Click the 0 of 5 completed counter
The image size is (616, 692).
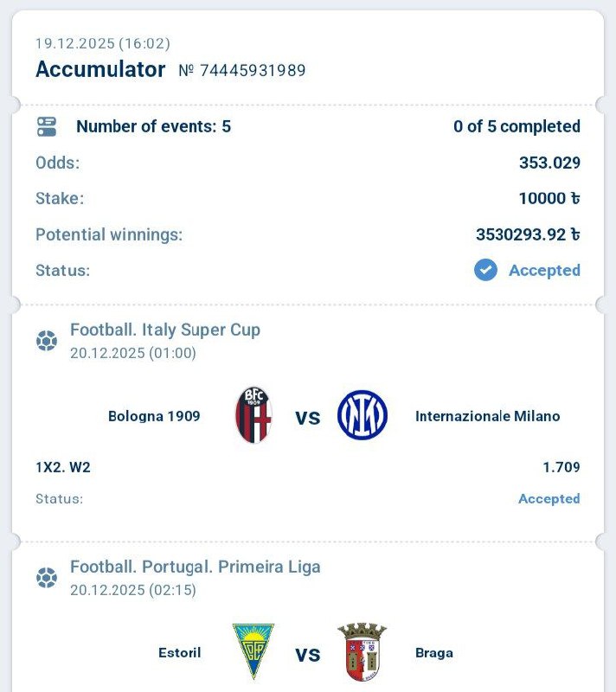517,126
